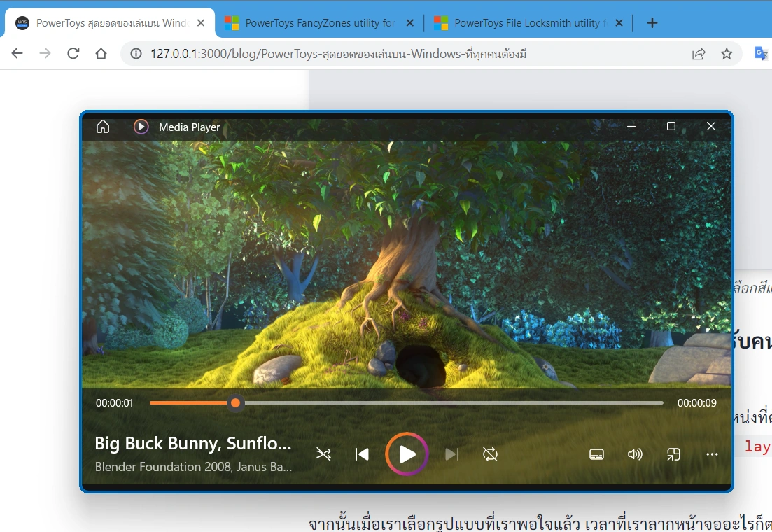Viewport: 772px width, 532px height.
Task: Go to Media Player home
Action: pos(102,127)
